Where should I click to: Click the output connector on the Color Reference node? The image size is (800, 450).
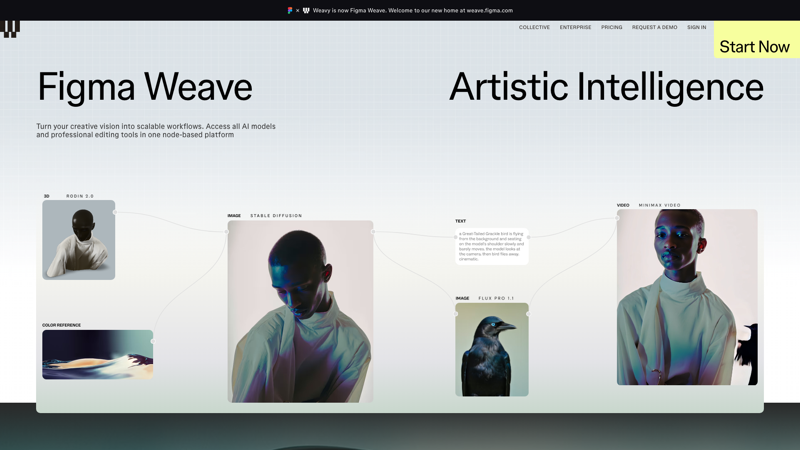[153, 341]
